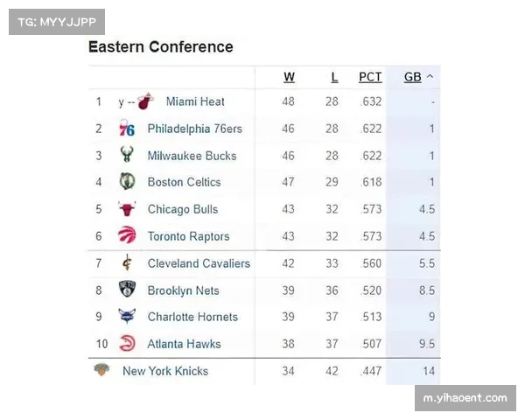The height and width of the screenshot is (420, 525).
Task: Open the Miami Heat team link
Action: pyautogui.click(x=195, y=102)
